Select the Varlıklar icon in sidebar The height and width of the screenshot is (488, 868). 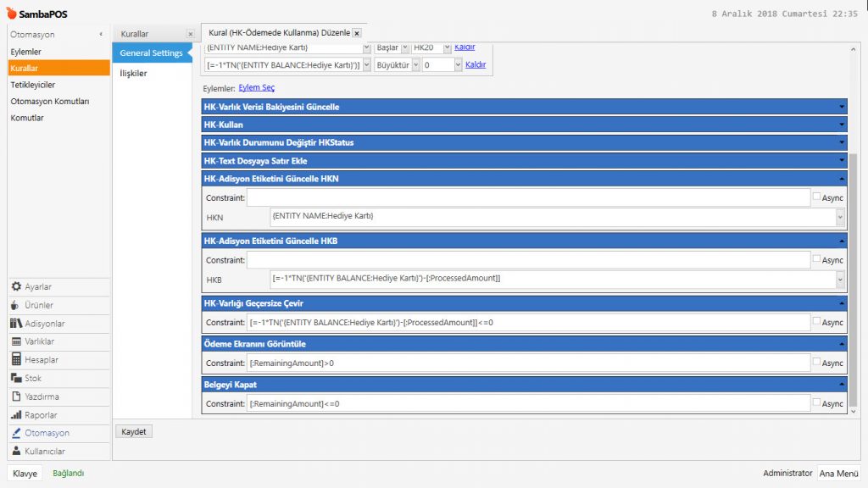coord(16,341)
